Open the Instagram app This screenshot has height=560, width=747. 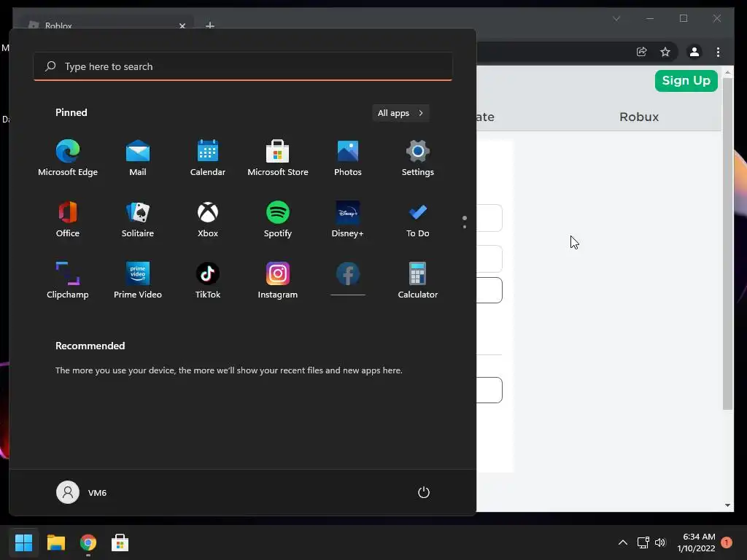tap(278, 281)
